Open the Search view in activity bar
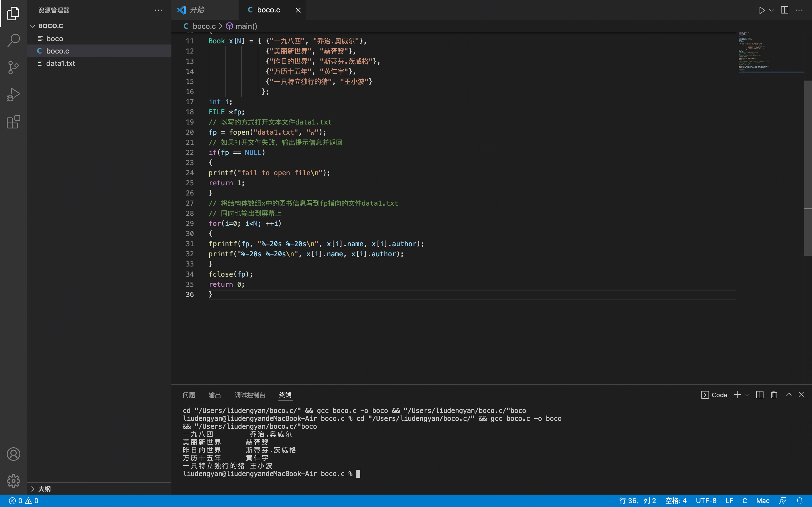This screenshot has width=812, height=507. click(14, 40)
